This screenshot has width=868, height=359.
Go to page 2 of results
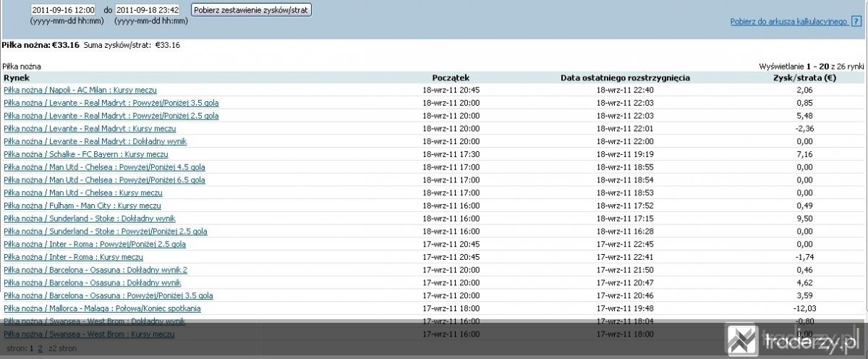(40, 349)
